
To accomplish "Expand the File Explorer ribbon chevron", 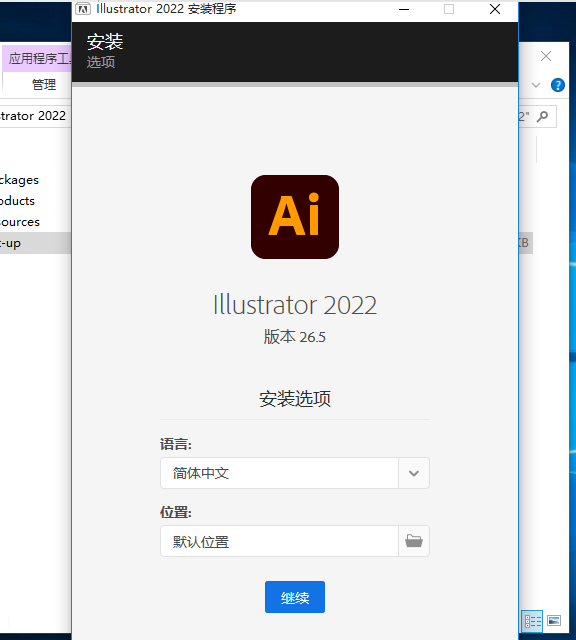I will pyautogui.click(x=536, y=85).
